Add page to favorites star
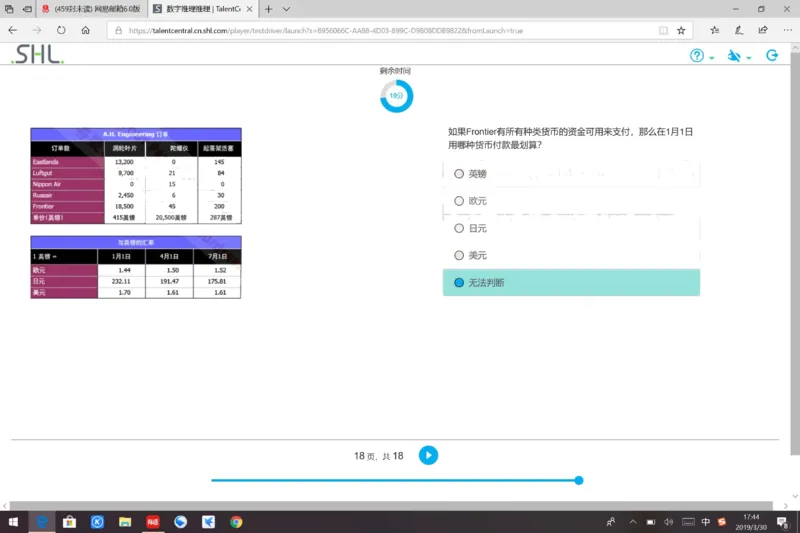 [681, 31]
